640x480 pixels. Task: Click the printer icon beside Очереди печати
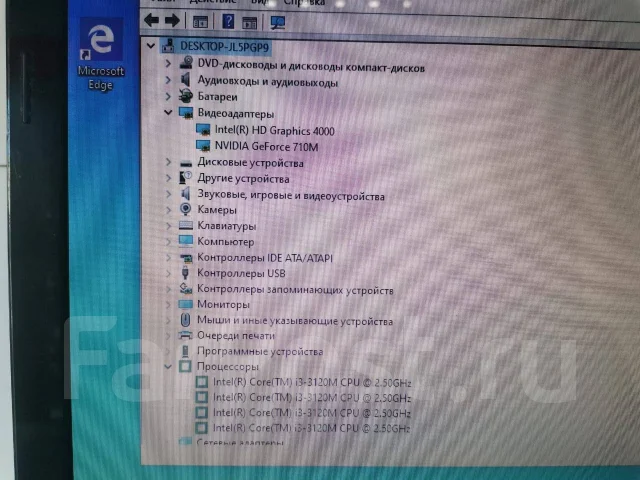185,336
